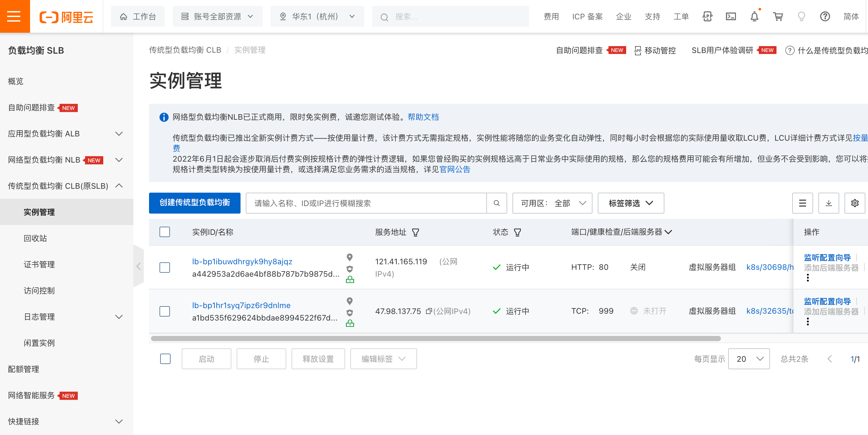Open 监听配置向导 for lb-bp1hr1syq7ipz6r9dnlme

[827, 301]
